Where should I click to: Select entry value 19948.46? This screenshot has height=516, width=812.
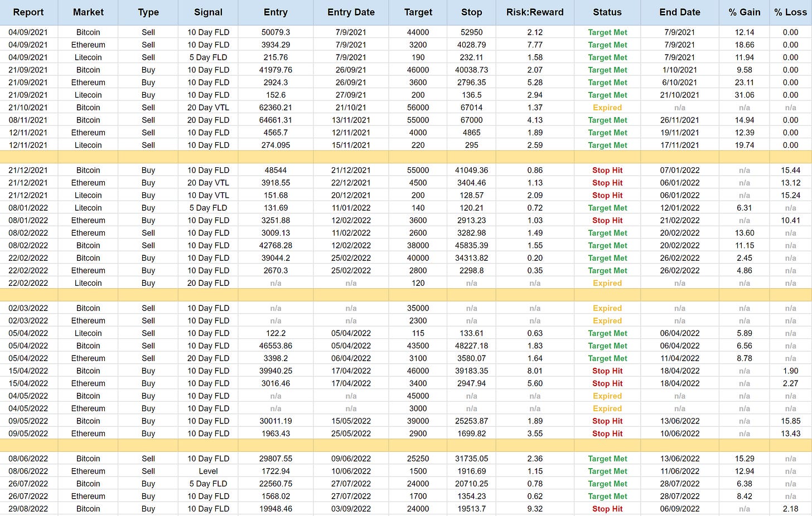275,509
